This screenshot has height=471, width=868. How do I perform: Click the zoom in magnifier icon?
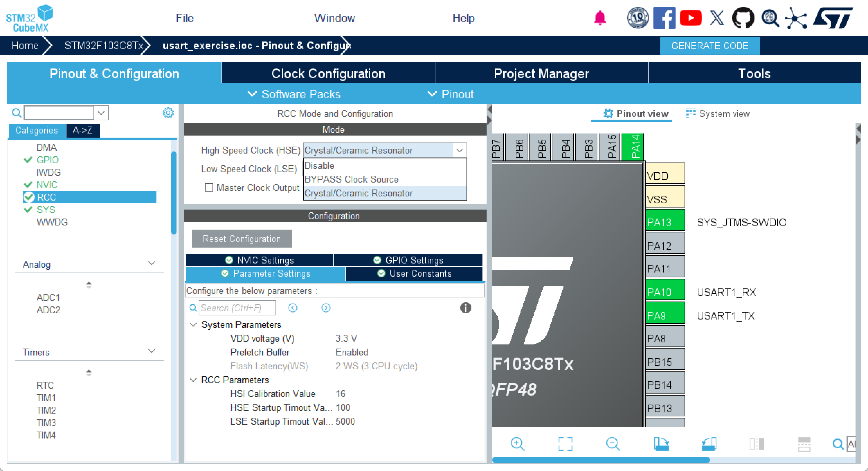pyautogui.click(x=517, y=444)
